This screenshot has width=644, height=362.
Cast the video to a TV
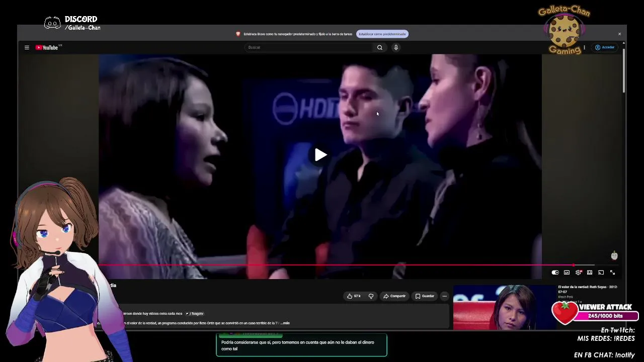click(601, 273)
